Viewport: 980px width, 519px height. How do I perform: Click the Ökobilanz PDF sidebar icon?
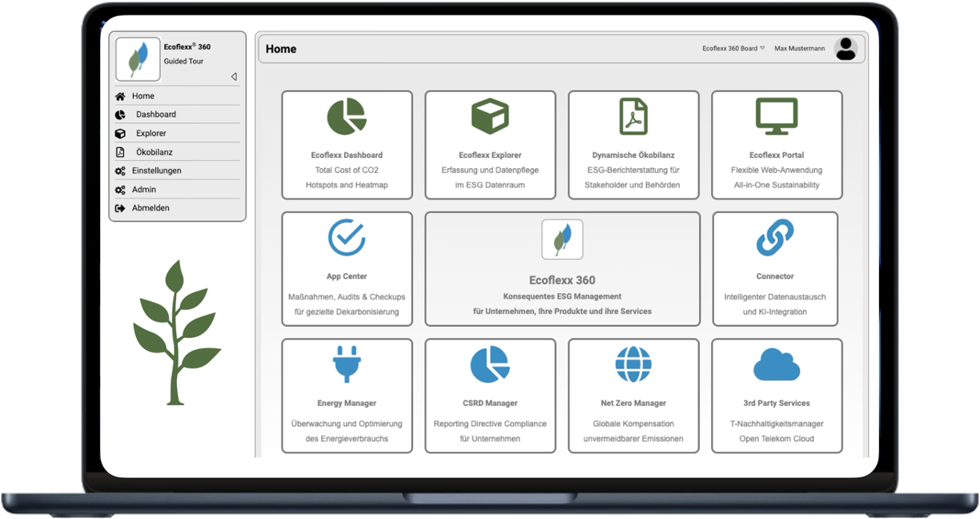tap(120, 152)
